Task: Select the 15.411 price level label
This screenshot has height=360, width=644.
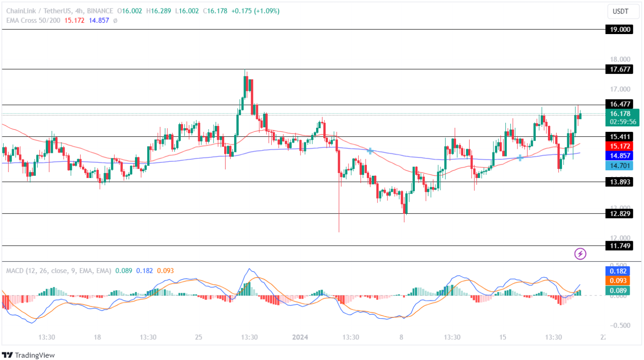Action: [x=618, y=136]
